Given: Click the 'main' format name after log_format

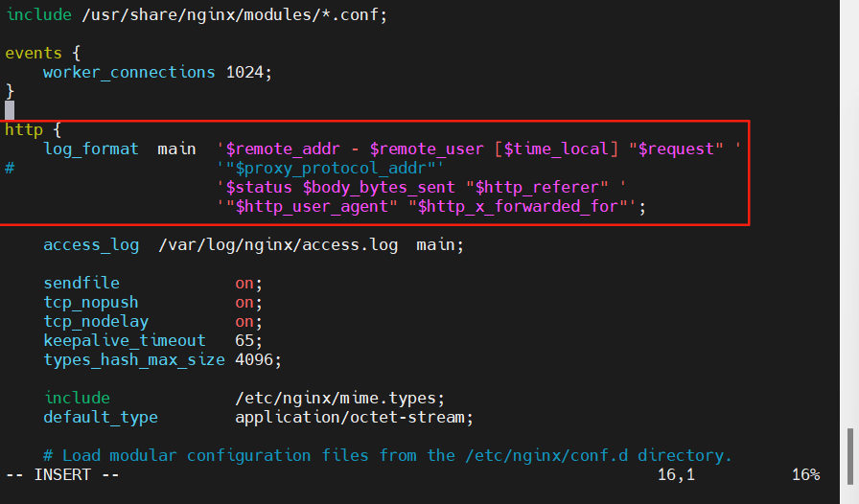Looking at the screenshot, I should pos(176,149).
